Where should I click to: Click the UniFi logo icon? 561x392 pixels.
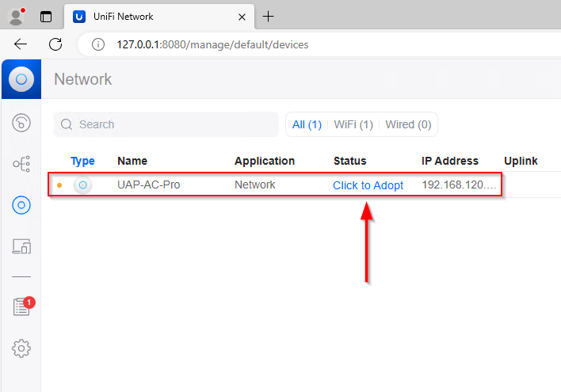tap(21, 78)
